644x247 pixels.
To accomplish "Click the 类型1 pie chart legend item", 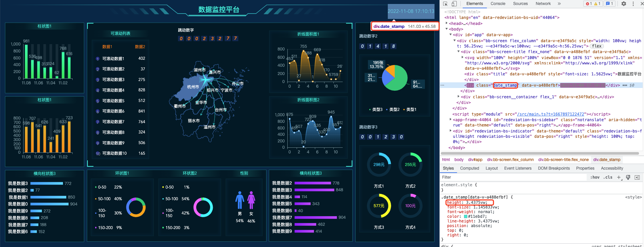I will click(x=410, y=110).
